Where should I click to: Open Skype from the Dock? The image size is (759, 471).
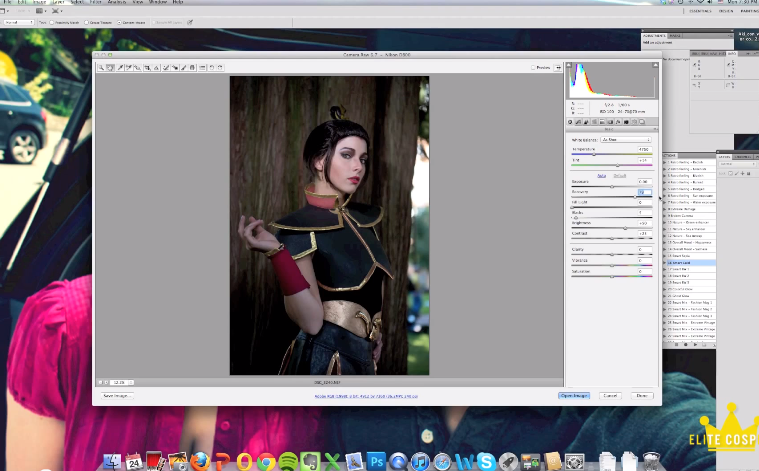(x=486, y=461)
